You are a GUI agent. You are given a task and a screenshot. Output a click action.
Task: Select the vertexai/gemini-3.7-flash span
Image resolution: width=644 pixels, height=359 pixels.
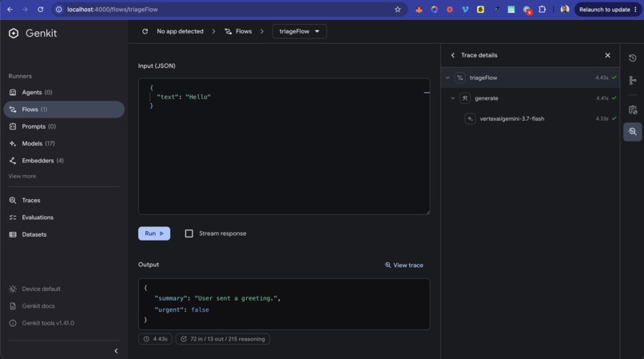click(x=531, y=119)
